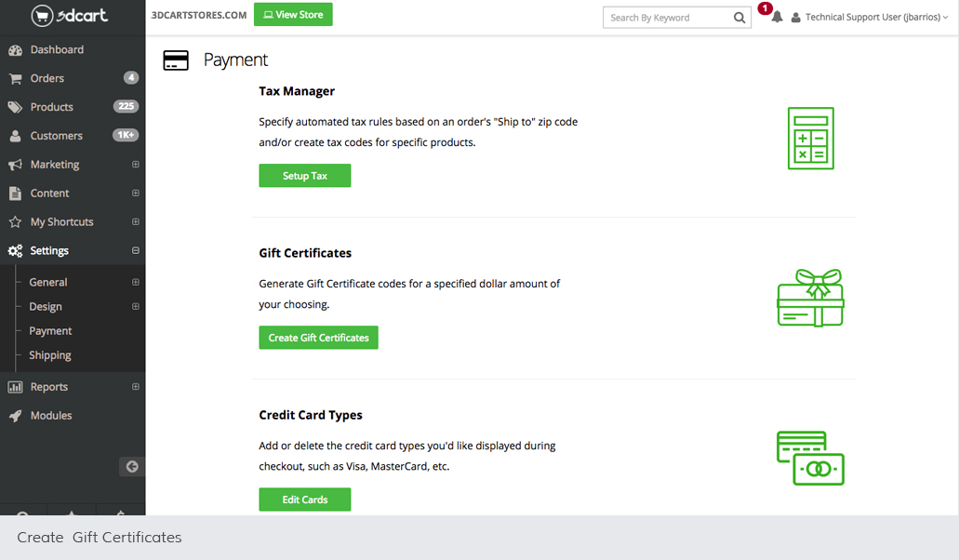Viewport: 959px width, 560px height.
Task: Go to Shipping under Settings
Action: pyautogui.click(x=50, y=355)
